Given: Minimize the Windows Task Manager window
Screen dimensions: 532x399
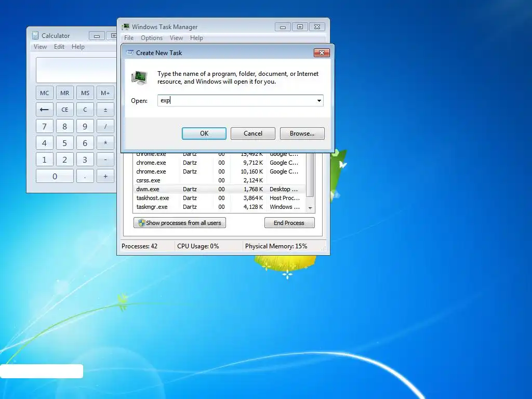Looking at the screenshot, I should pyautogui.click(x=283, y=27).
